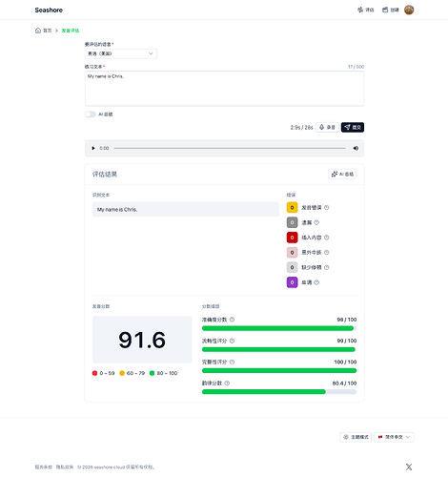
Task: Play the recorded audio
Action: 93,148
